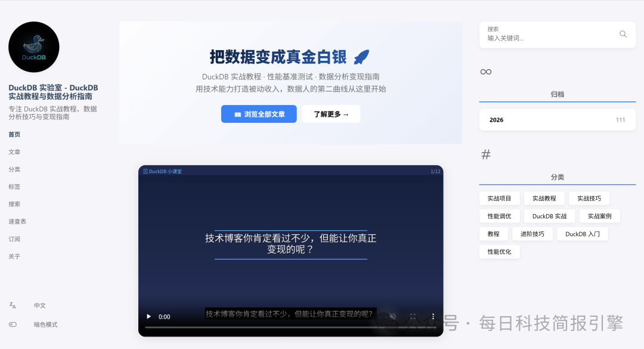Click the search magnifier icon
This screenshot has width=644, height=349.
(623, 34)
